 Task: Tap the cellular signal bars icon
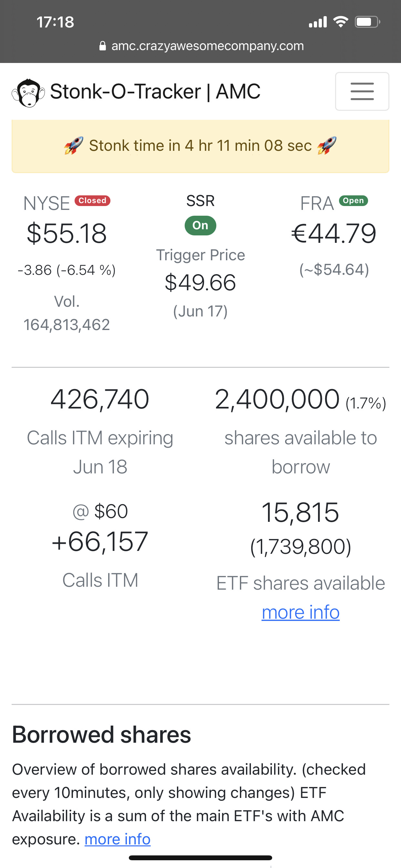318,22
